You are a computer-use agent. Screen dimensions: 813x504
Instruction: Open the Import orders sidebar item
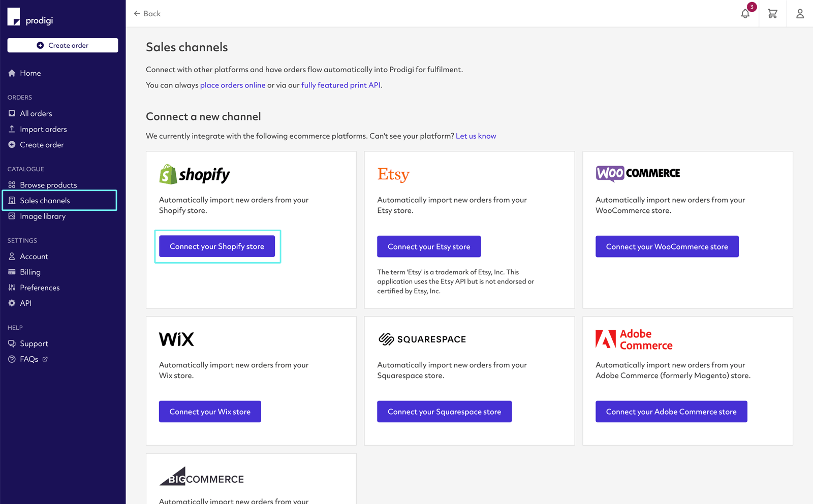(43, 129)
